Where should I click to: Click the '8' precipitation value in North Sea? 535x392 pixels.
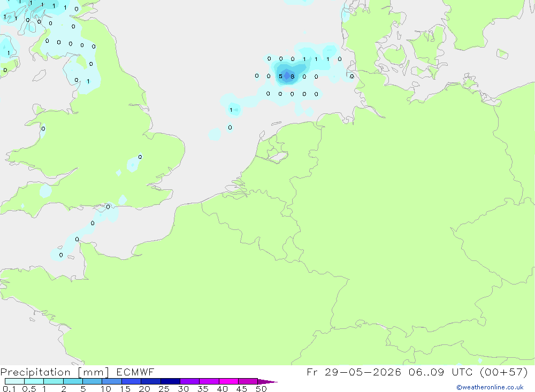point(293,76)
